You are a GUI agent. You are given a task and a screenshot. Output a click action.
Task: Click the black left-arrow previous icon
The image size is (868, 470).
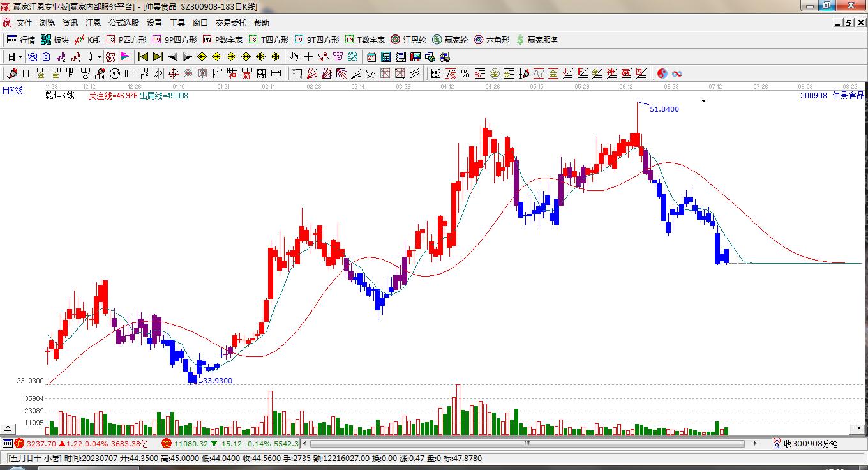pos(173,57)
